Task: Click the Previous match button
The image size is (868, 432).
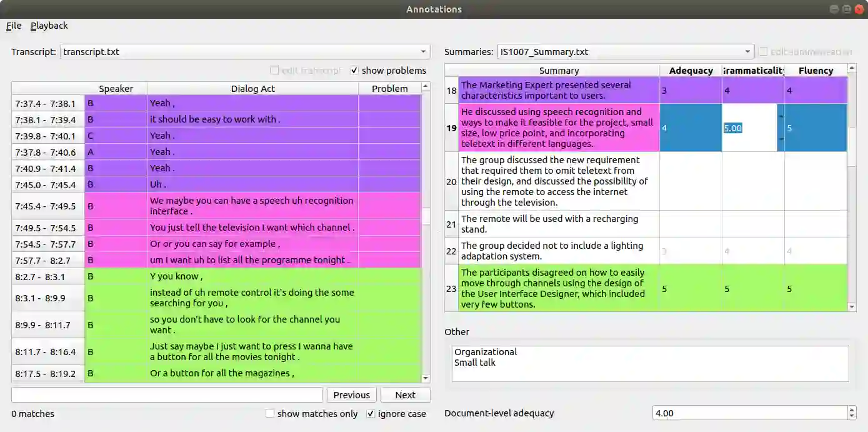Action: click(x=351, y=395)
